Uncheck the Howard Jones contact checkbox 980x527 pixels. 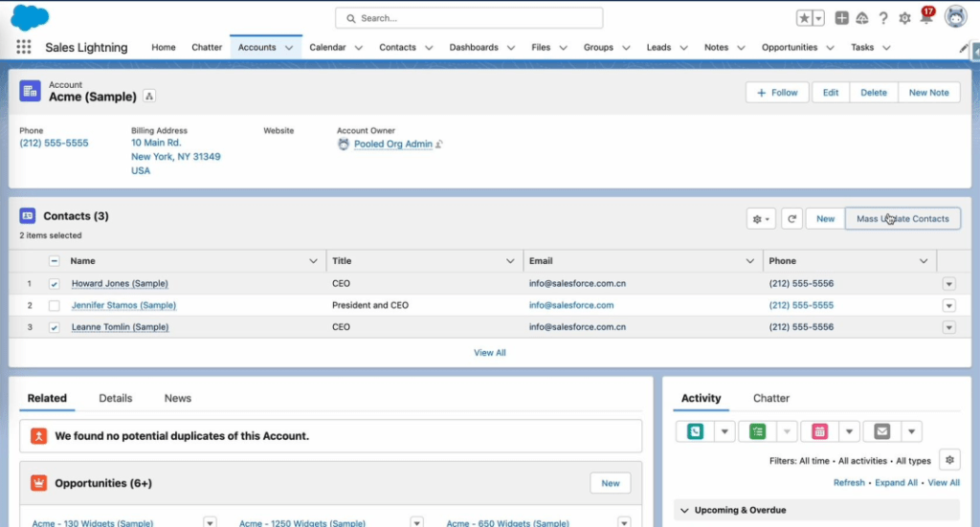click(55, 284)
